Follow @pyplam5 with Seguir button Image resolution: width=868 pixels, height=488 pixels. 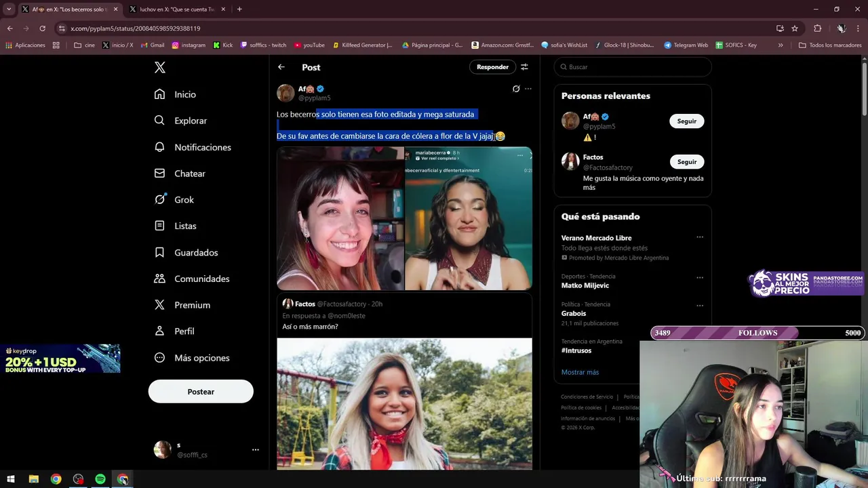(687, 121)
